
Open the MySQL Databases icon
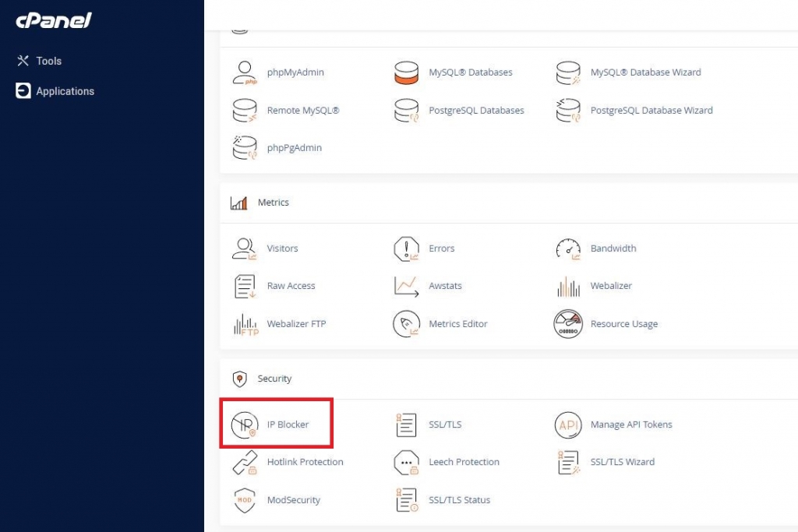(x=406, y=72)
